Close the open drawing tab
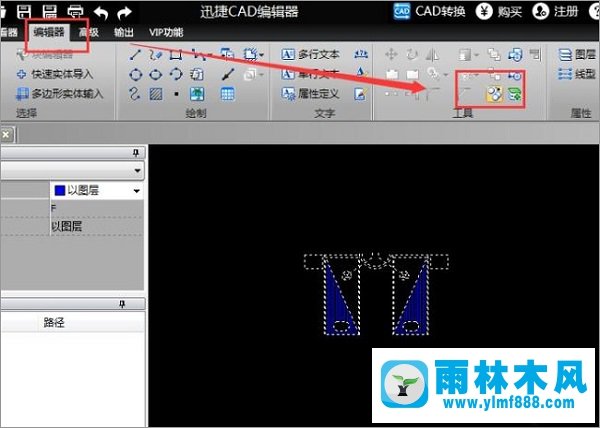Screen dimensions: 600x428 click(x=6, y=135)
